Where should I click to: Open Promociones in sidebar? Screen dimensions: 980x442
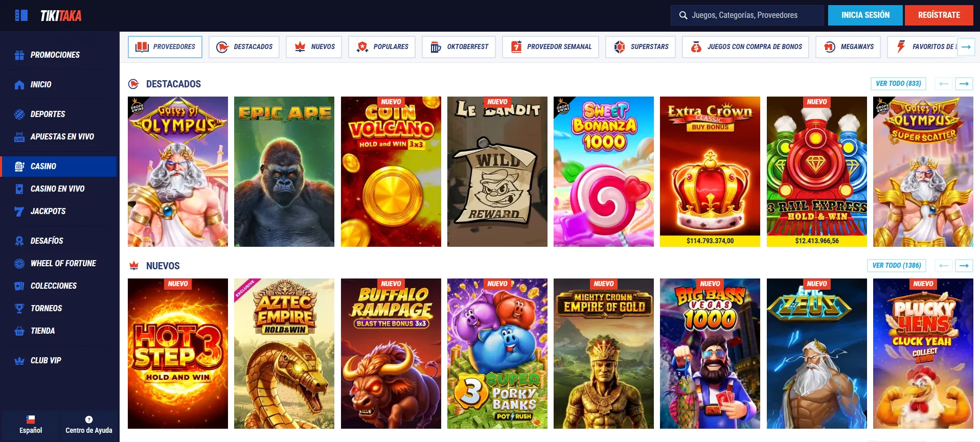55,55
